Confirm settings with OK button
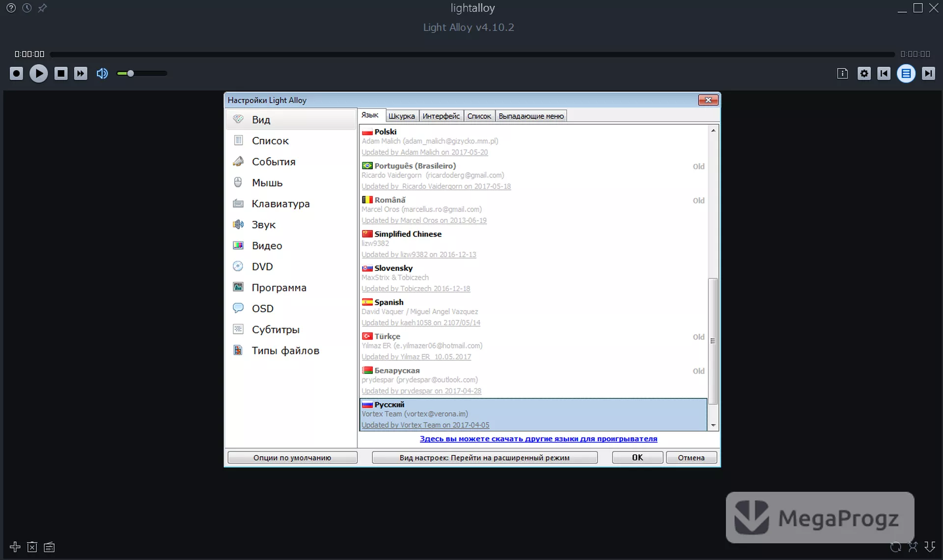This screenshot has width=943, height=560. [638, 457]
